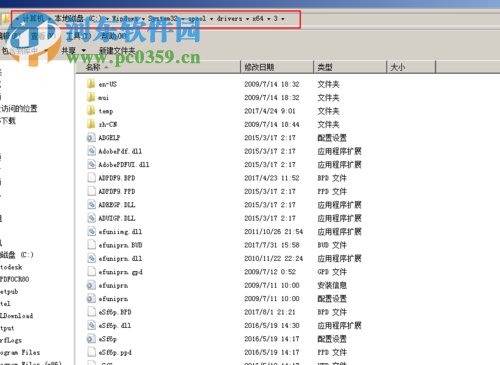500x365 pixels.
Task: Select the zh-CN folder icon
Action: [x=91, y=124]
